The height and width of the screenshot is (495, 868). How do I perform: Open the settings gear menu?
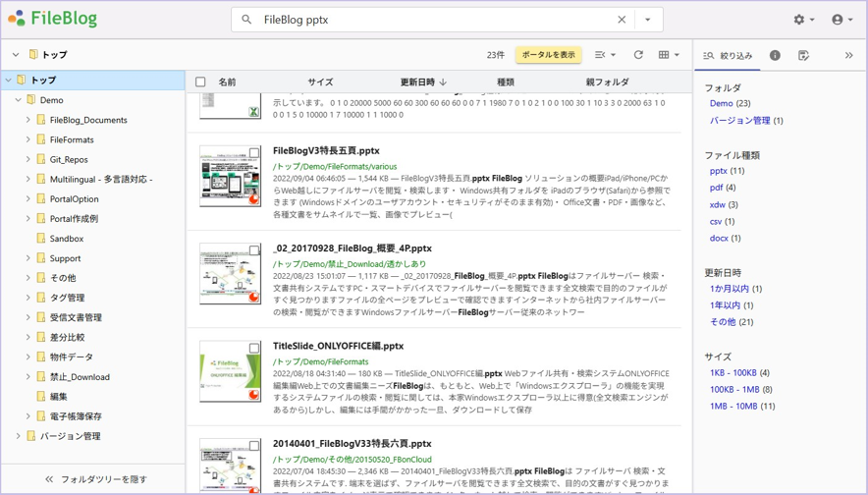(804, 20)
